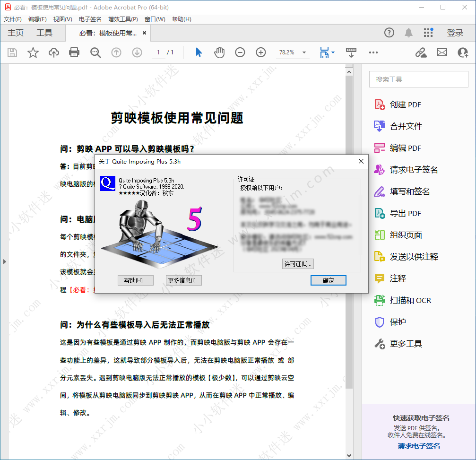Click the Save file toolbar icon

(x=12, y=52)
